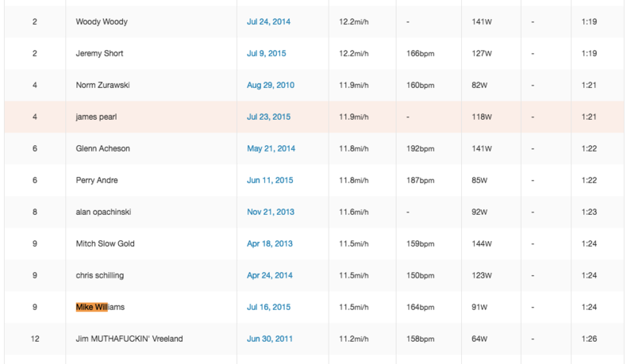The width and height of the screenshot is (635, 364).
Task: Open the Apr 18, 2013 activity link
Action: coord(269,244)
